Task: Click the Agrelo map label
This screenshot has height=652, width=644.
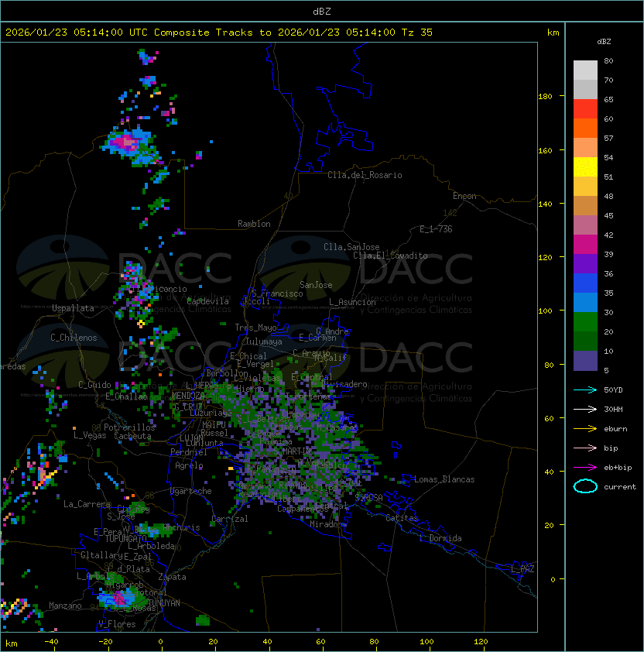Action: click(x=189, y=465)
